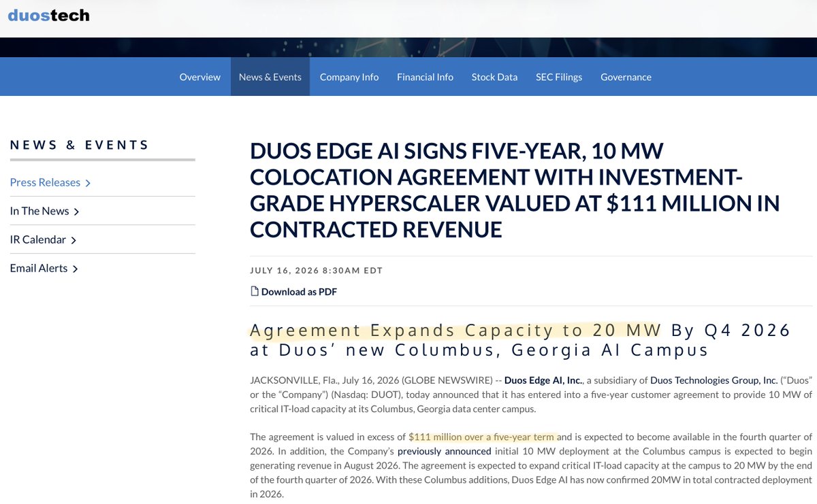
Task: Click the press release headline
Action: click(515, 190)
